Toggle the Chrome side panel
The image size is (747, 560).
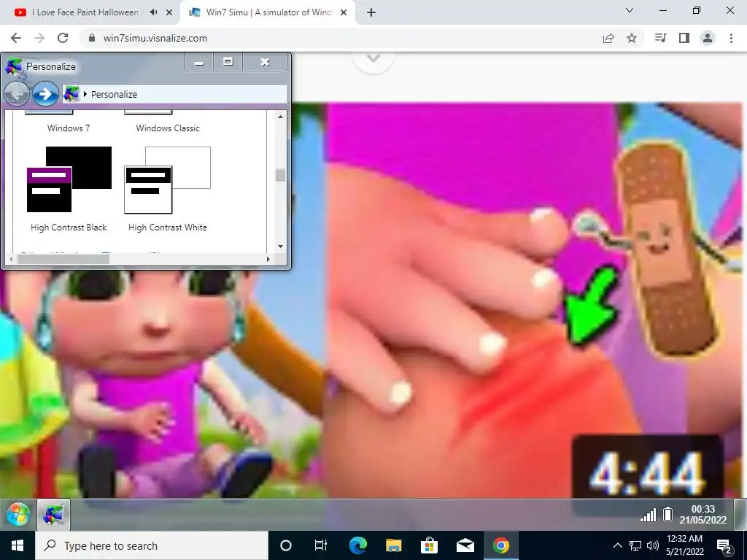(684, 38)
